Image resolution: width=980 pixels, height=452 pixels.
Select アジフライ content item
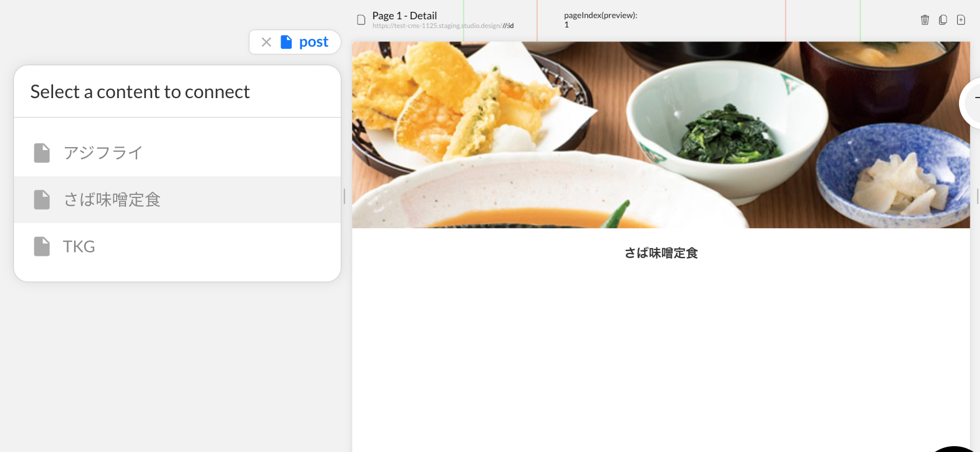coord(177,153)
